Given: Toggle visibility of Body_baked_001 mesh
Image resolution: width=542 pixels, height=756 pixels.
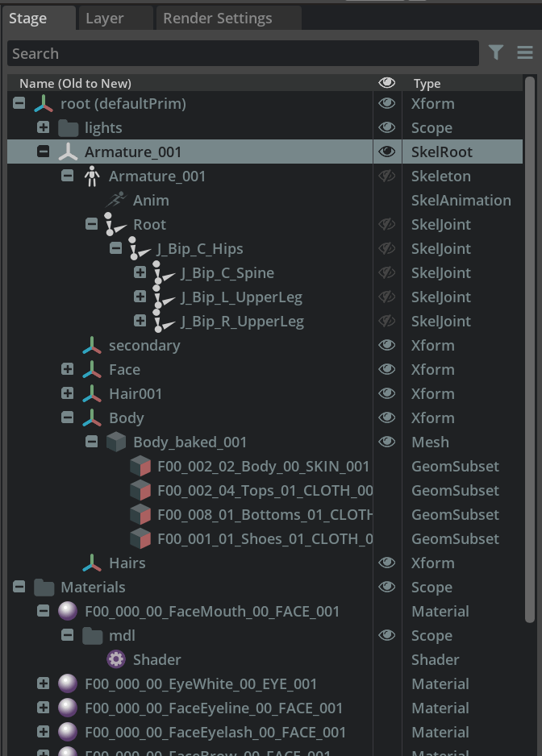Looking at the screenshot, I should [x=387, y=442].
